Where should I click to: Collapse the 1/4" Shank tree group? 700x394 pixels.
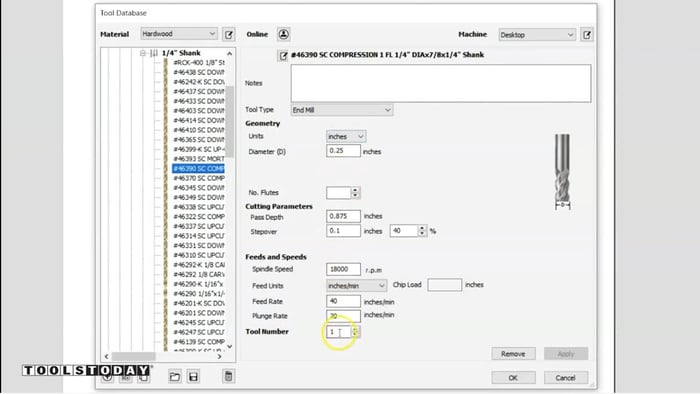pos(143,53)
